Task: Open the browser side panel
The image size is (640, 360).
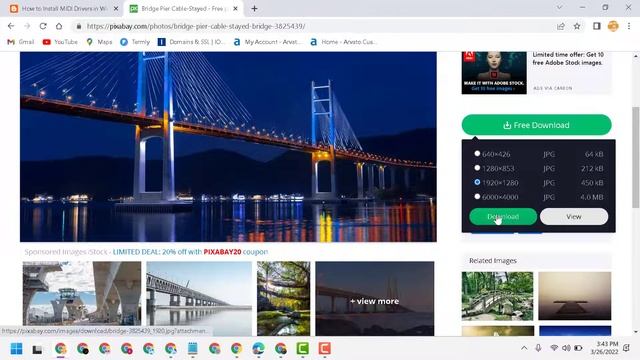Action: (x=596, y=26)
